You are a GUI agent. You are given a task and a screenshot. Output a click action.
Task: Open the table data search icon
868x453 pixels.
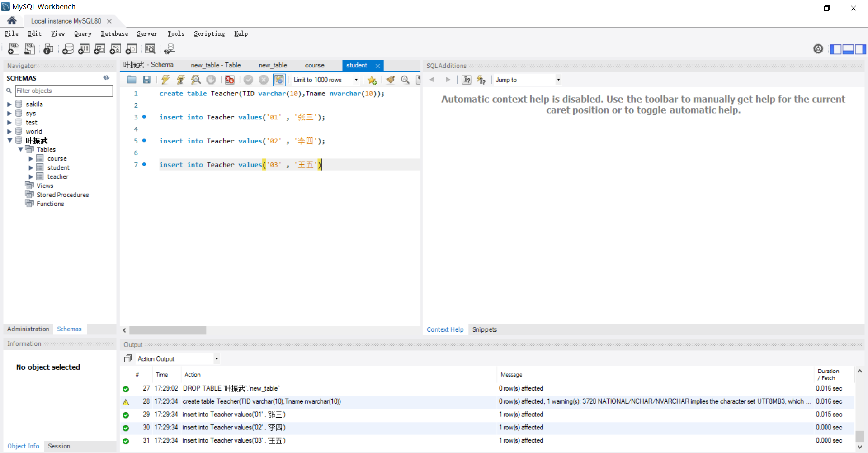(150, 49)
